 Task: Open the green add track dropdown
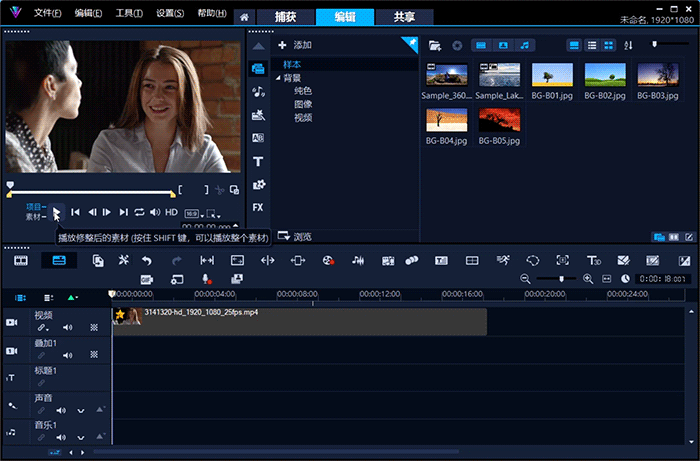[x=72, y=298]
